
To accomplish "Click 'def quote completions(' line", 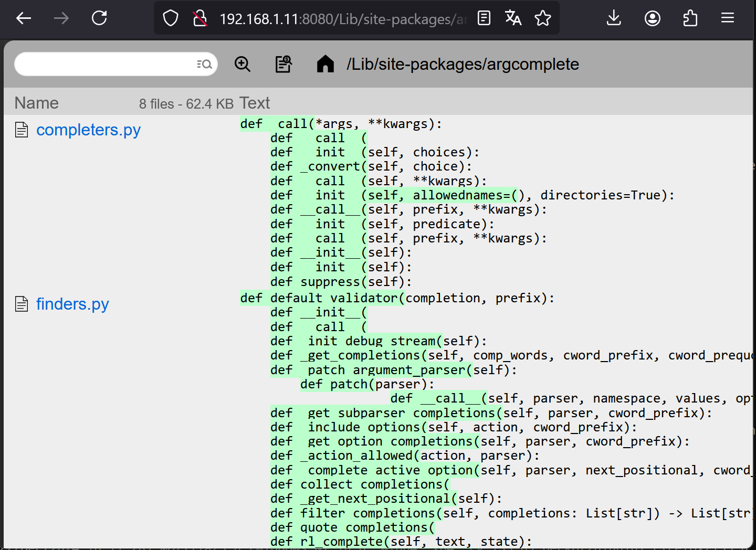I will pos(353,527).
